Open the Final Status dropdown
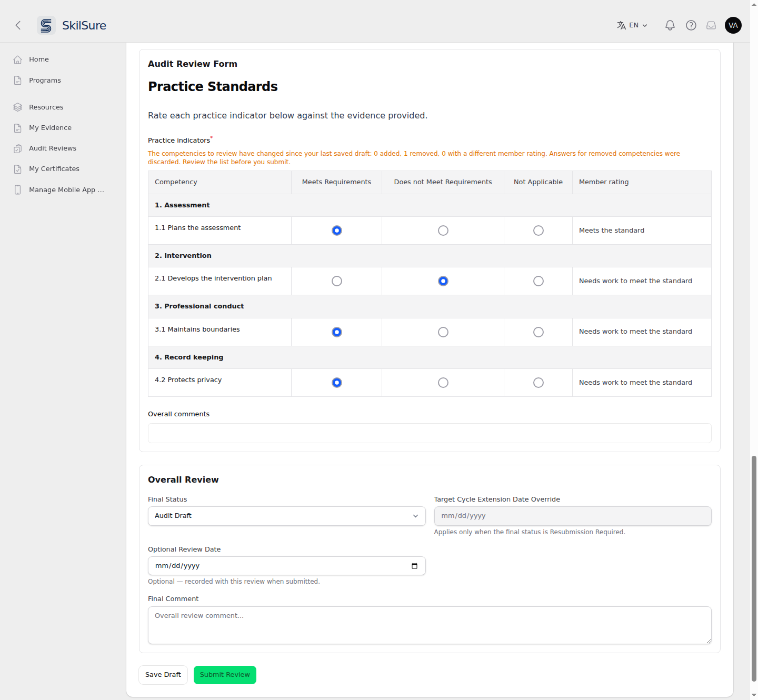The image size is (758, 700). 287,516
